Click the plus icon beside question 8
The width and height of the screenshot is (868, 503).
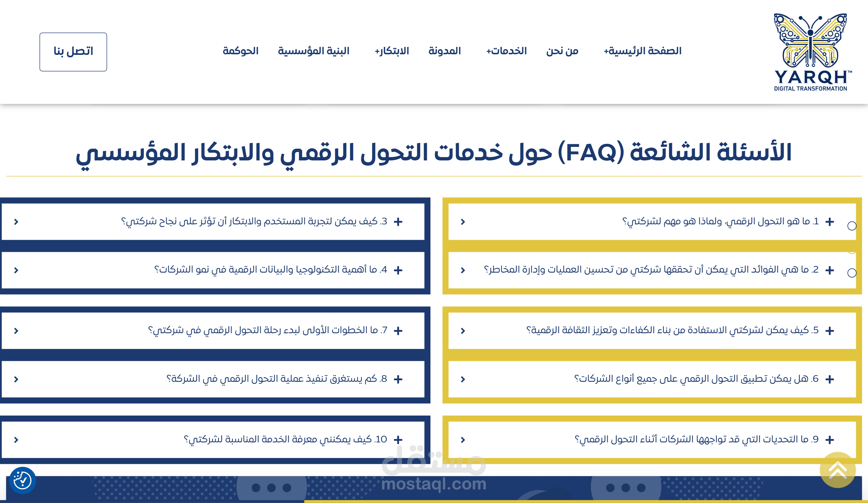[398, 379]
